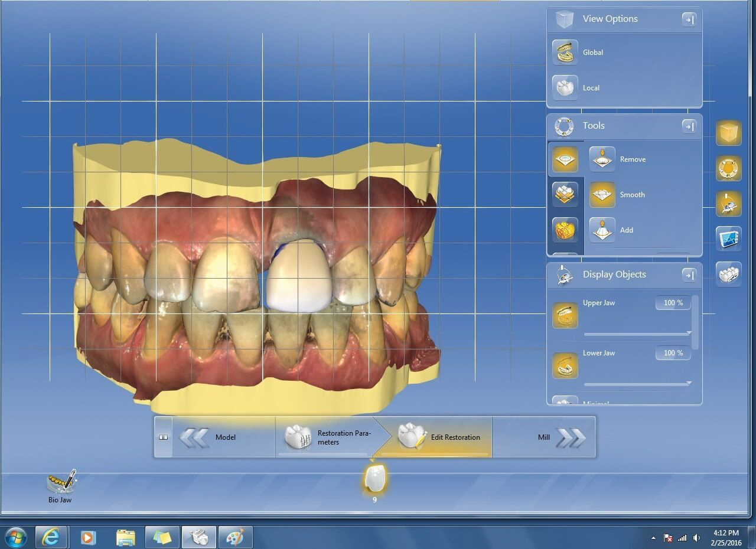Select the Local view option
This screenshot has width=756, height=549.
point(565,88)
